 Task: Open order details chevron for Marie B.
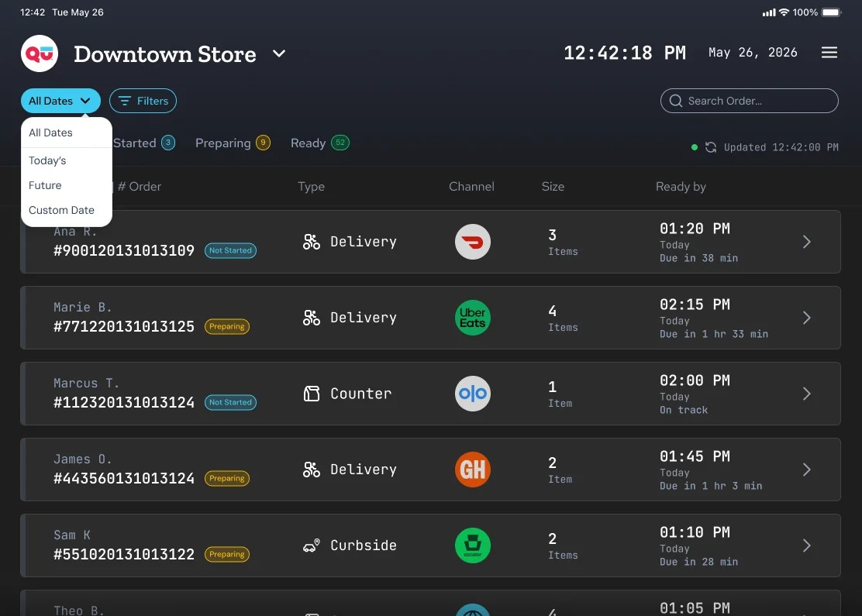(x=806, y=318)
